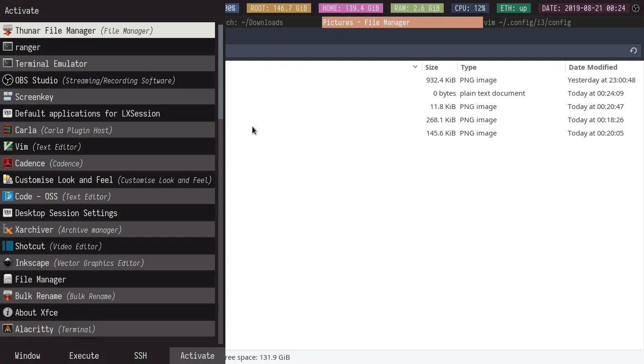Click the Desktop Session Settings icon
644x364 pixels.
point(8,213)
